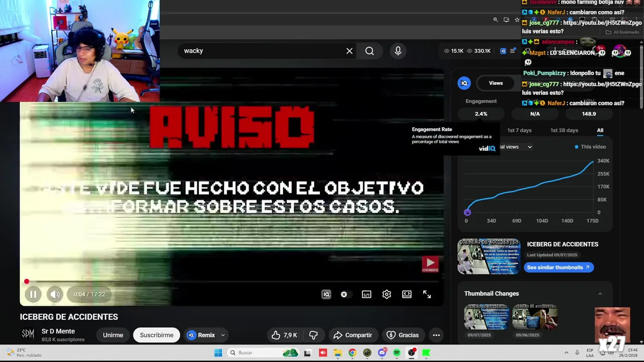
Task: Click the Compartir share button
Action: coord(353,335)
